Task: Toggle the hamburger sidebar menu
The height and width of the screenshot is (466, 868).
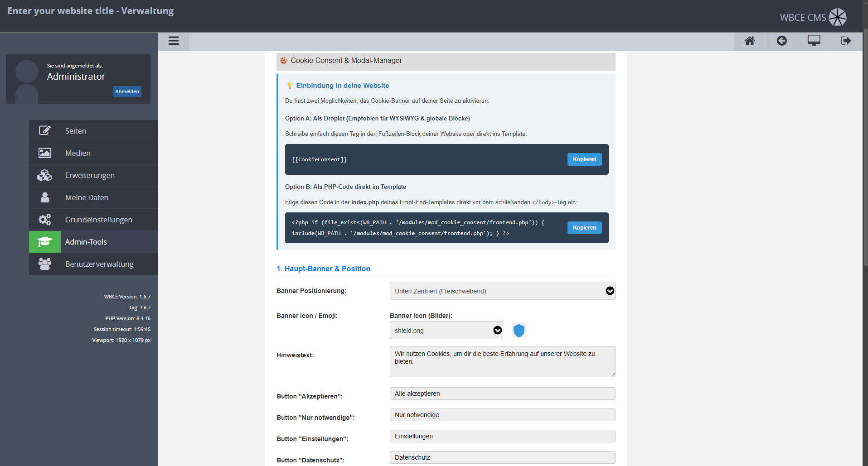Action: tap(174, 41)
